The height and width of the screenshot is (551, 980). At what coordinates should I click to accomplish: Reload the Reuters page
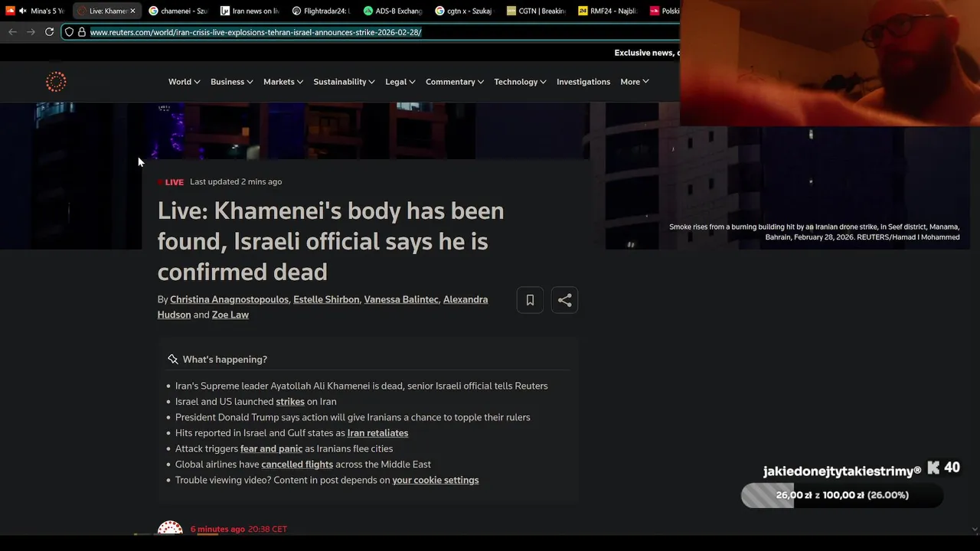(x=49, y=32)
